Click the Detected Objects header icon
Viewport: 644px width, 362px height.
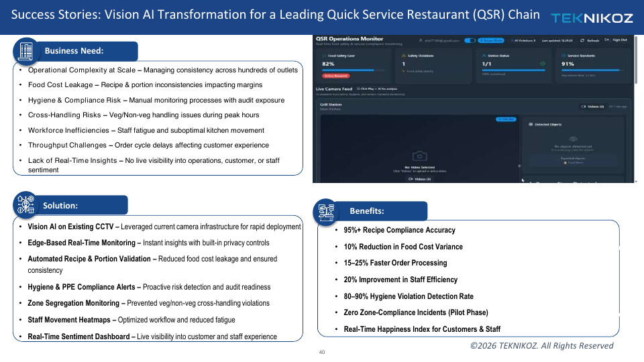(531, 125)
